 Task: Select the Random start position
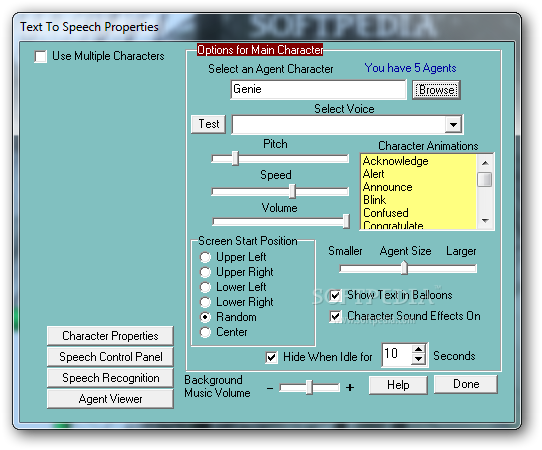[205, 317]
